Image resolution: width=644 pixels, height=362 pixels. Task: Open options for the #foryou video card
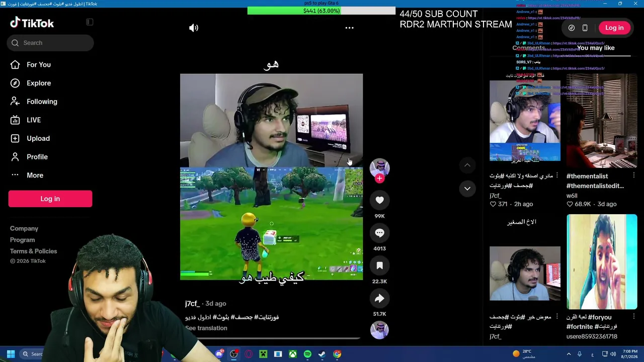(x=633, y=317)
